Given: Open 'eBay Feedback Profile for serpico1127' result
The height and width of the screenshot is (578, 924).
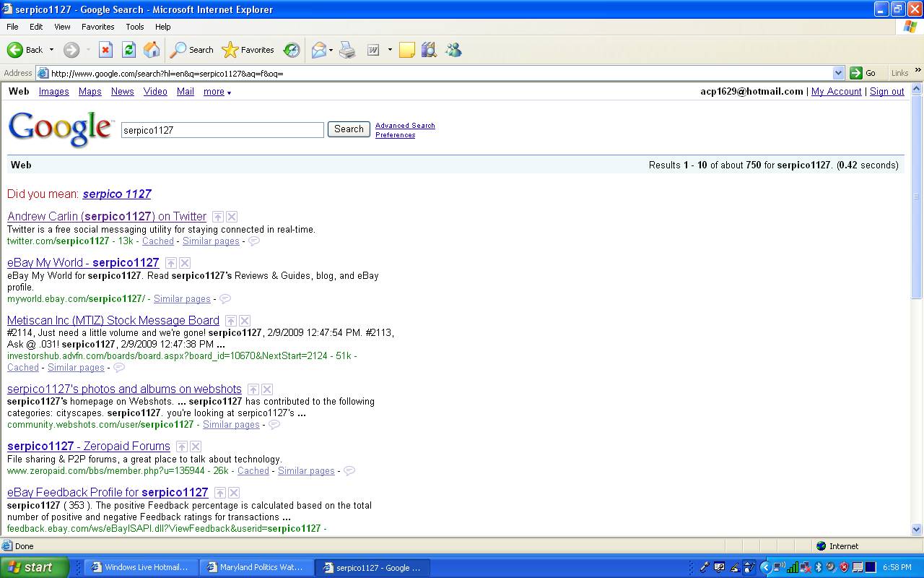Looking at the screenshot, I should pyautogui.click(x=108, y=493).
